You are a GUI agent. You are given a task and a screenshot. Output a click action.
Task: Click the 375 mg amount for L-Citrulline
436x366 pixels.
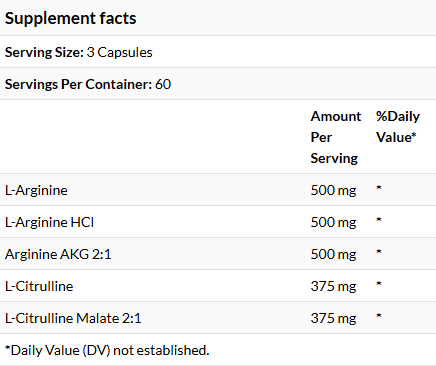(333, 286)
